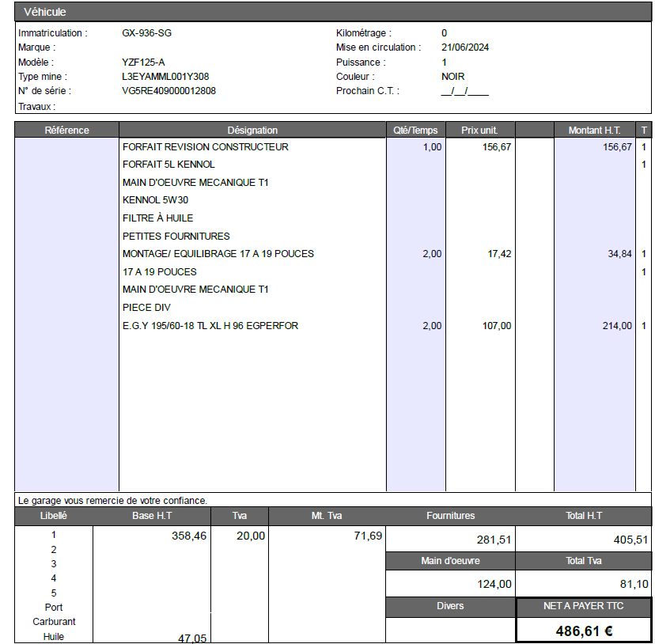Click unit price 156,67 of forfait revision

click(x=497, y=147)
